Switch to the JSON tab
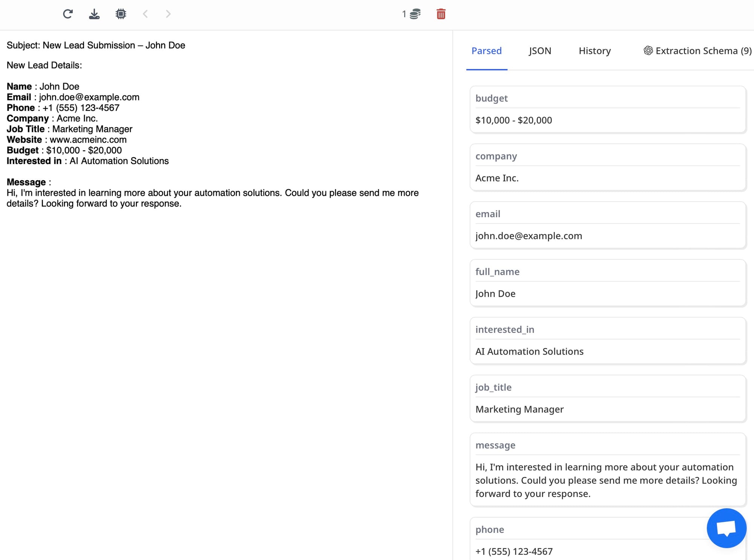 [x=540, y=51]
